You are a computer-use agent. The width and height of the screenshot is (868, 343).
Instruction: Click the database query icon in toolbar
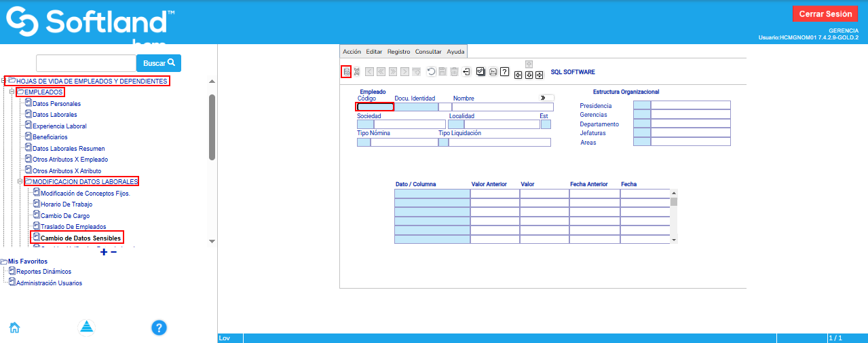click(346, 72)
